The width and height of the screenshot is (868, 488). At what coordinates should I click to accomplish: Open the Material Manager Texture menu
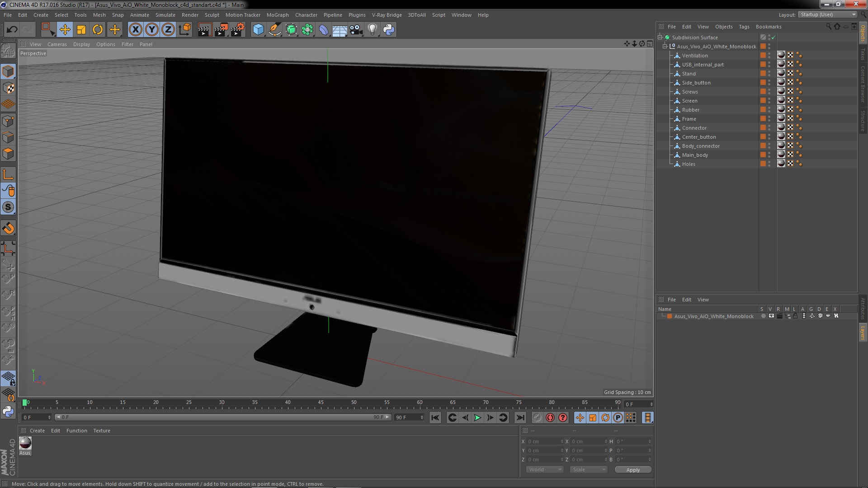tap(102, 431)
